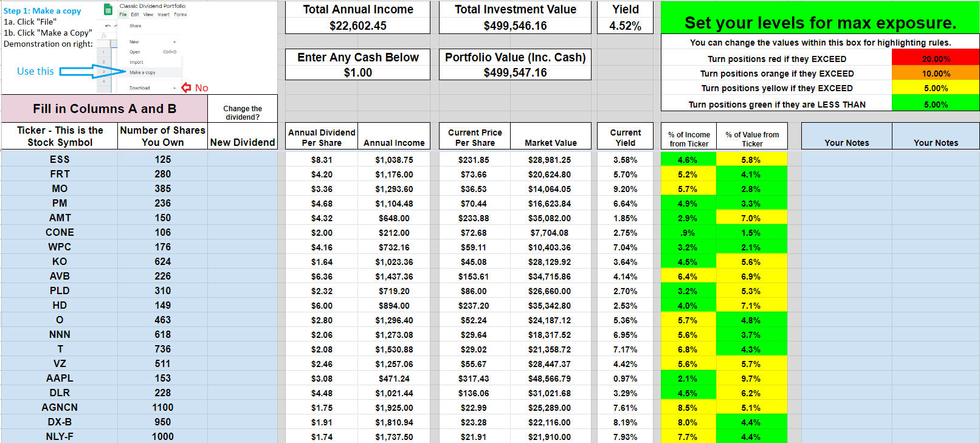
Task: Click the AMT ticker cell
Action: pyautogui.click(x=60, y=218)
